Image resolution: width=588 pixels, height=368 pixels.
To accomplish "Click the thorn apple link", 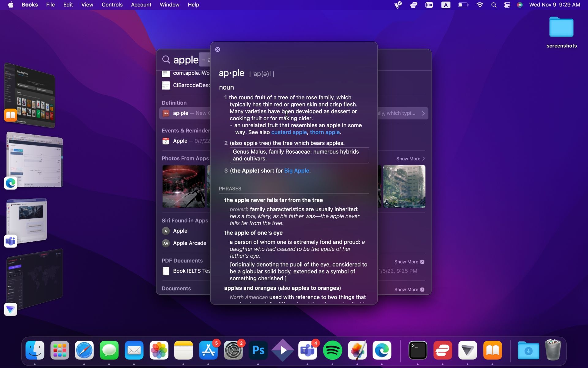I will (x=325, y=132).
